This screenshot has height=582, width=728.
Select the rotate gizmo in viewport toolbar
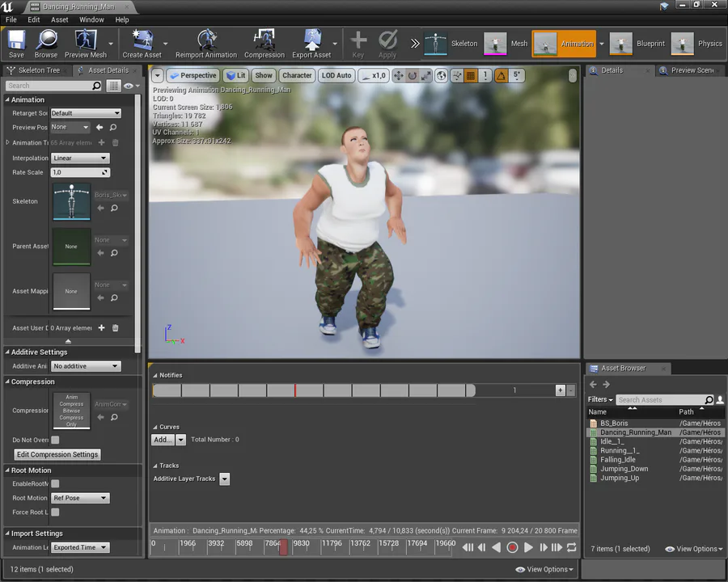pyautogui.click(x=413, y=75)
